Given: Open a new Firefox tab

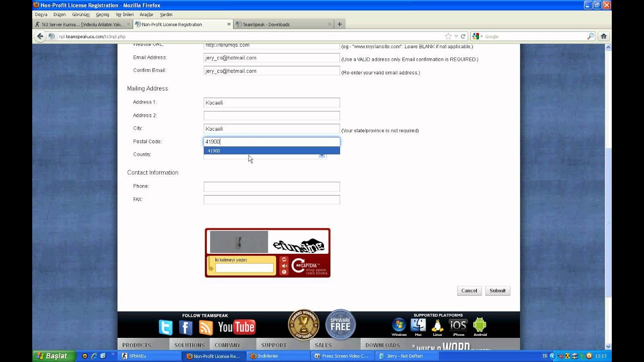Looking at the screenshot, I should 340,24.
